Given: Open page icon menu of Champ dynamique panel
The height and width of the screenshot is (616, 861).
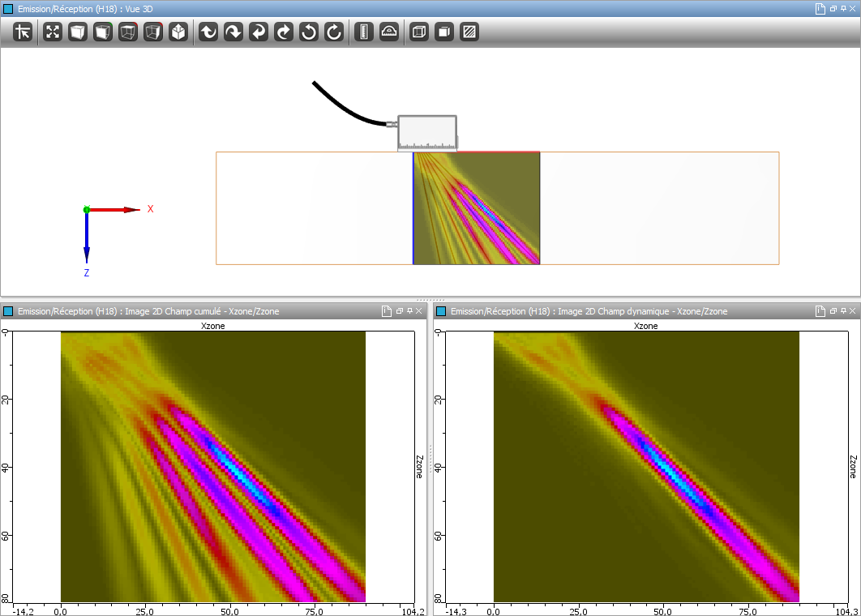Looking at the screenshot, I should coord(820,311).
